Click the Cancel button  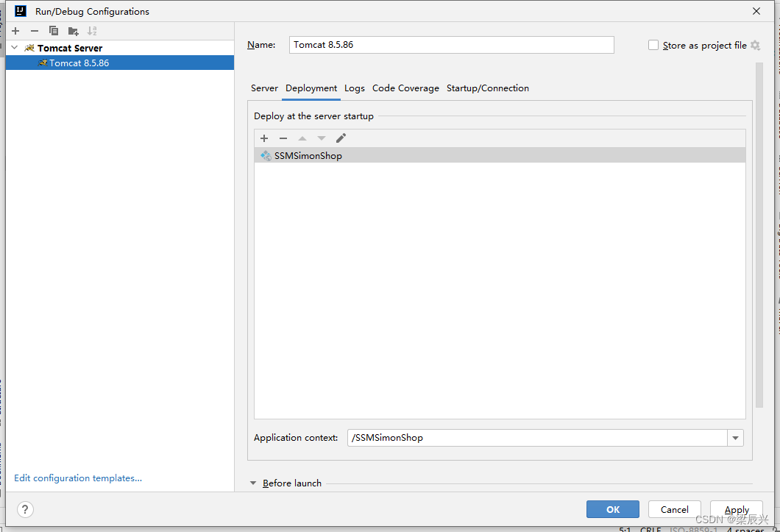(675, 509)
